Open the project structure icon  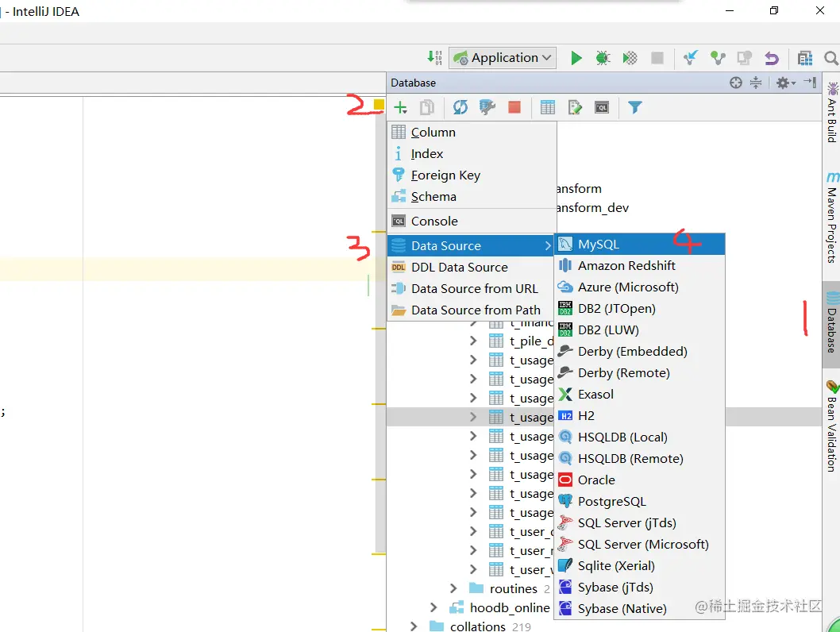point(804,58)
